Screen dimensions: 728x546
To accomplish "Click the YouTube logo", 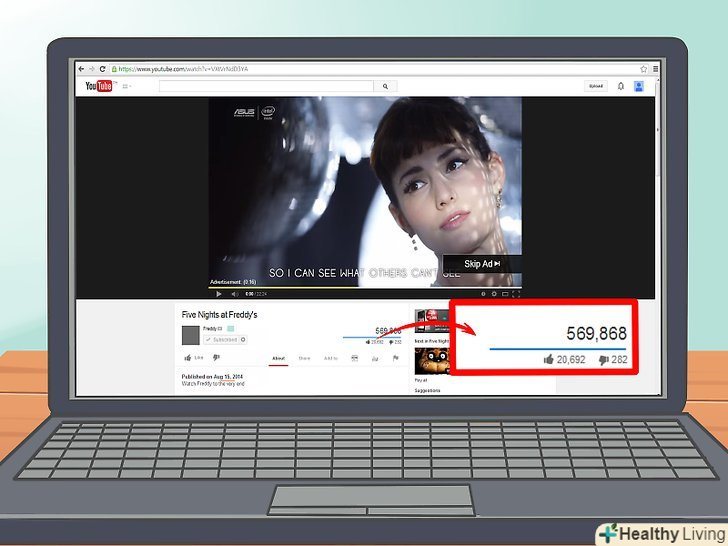I will [x=99, y=86].
